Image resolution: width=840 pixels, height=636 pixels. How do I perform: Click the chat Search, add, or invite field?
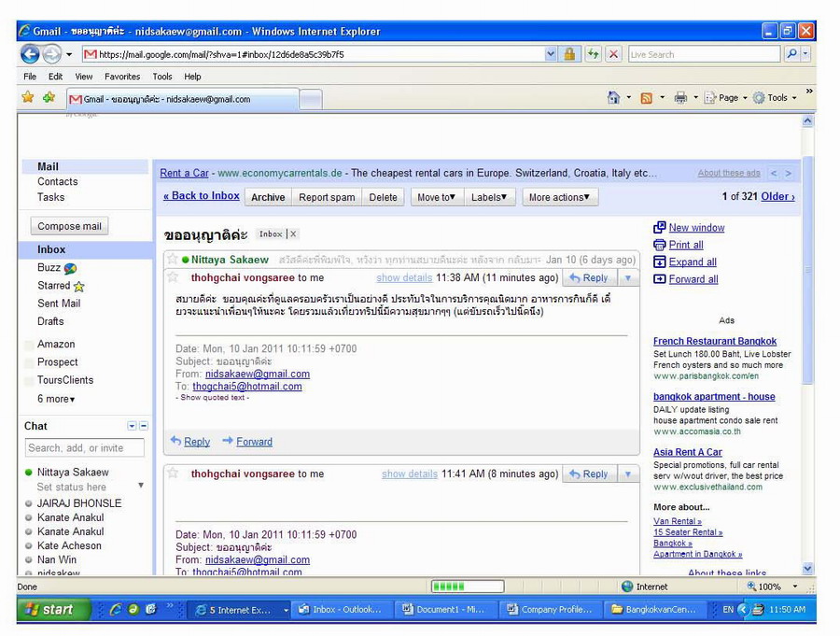[x=85, y=447]
